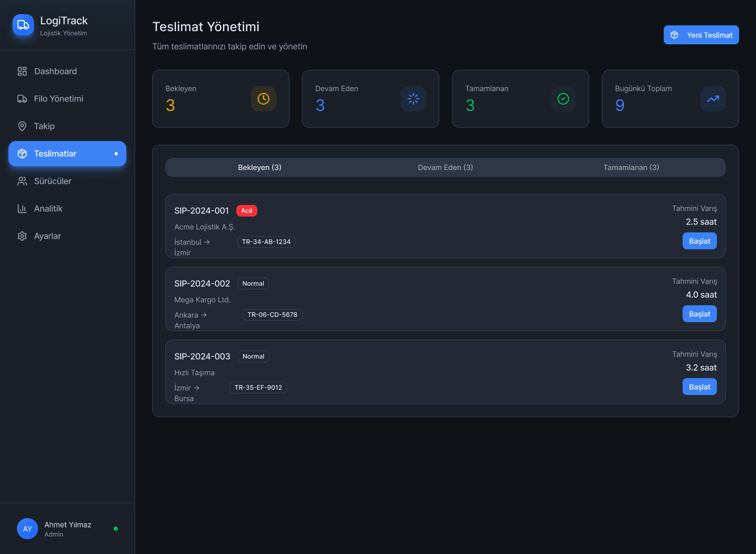756x554 pixels.
Task: Click Normal badge on SIP-2024-003
Action: click(253, 356)
